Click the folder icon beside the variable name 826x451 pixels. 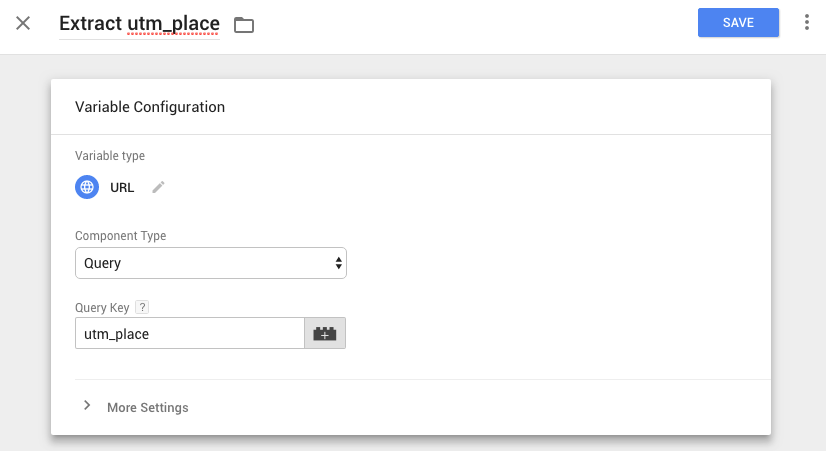click(x=244, y=25)
